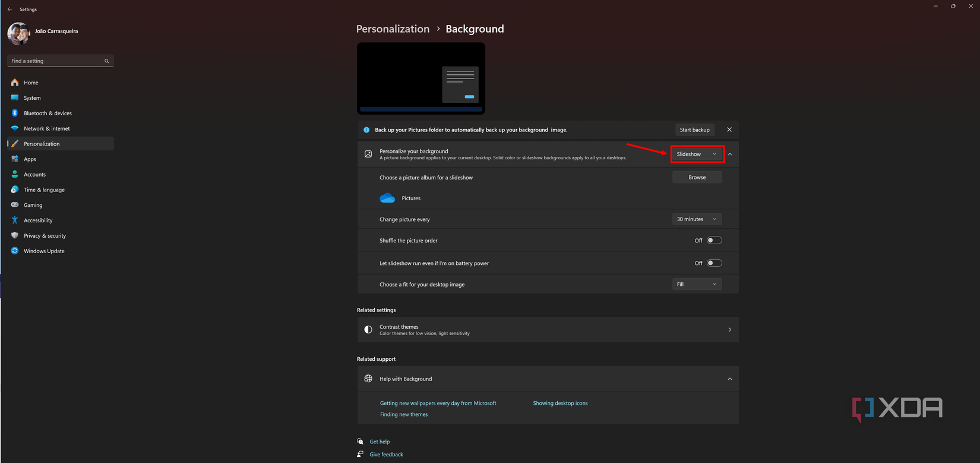
Task: Click Browse to choose picture album
Action: [697, 177]
